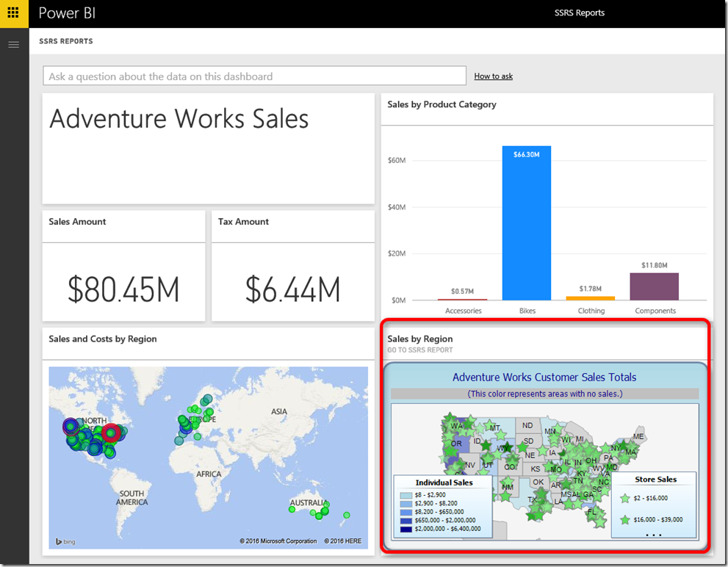Click the $60M axis gridline label
The width and height of the screenshot is (728, 567).
click(x=397, y=160)
